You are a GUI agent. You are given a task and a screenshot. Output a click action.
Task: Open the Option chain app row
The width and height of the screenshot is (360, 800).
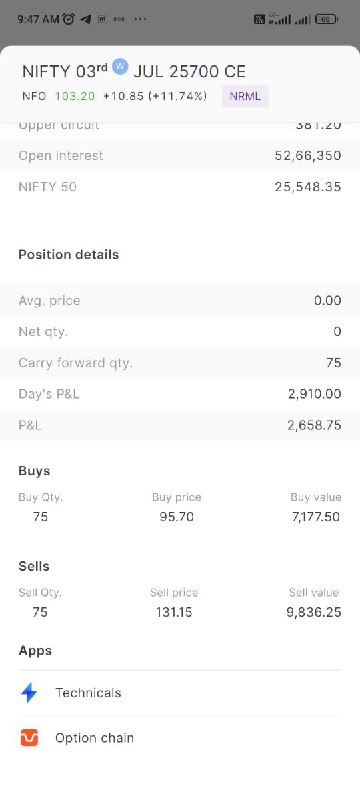pyautogui.click(x=180, y=738)
